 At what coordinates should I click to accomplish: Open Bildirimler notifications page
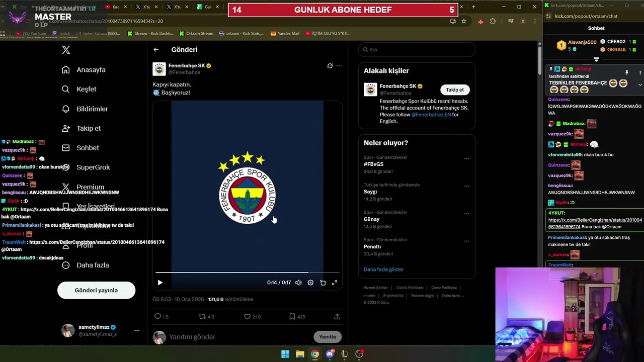[85, 109]
